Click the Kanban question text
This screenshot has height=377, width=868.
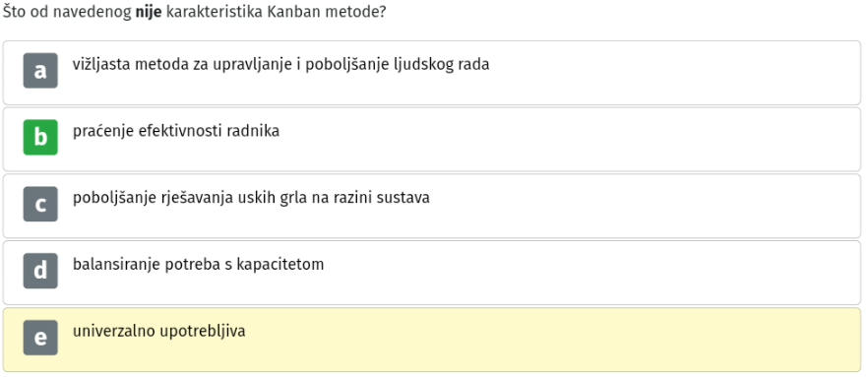(x=194, y=13)
